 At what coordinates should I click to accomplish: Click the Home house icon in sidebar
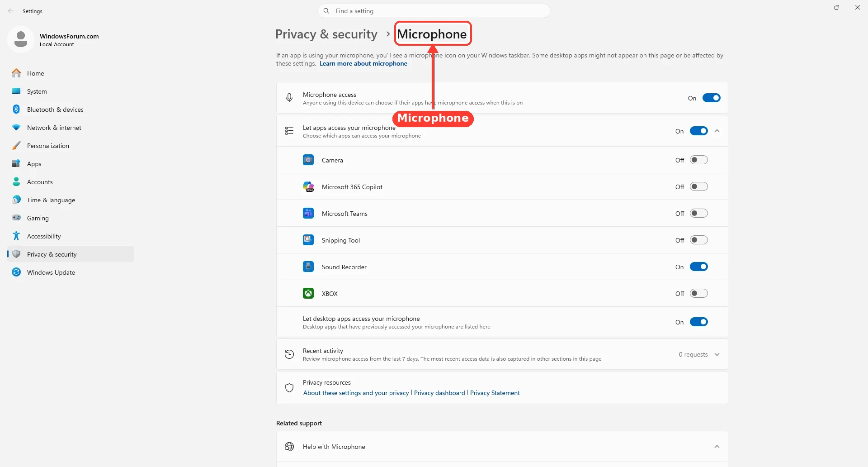16,73
